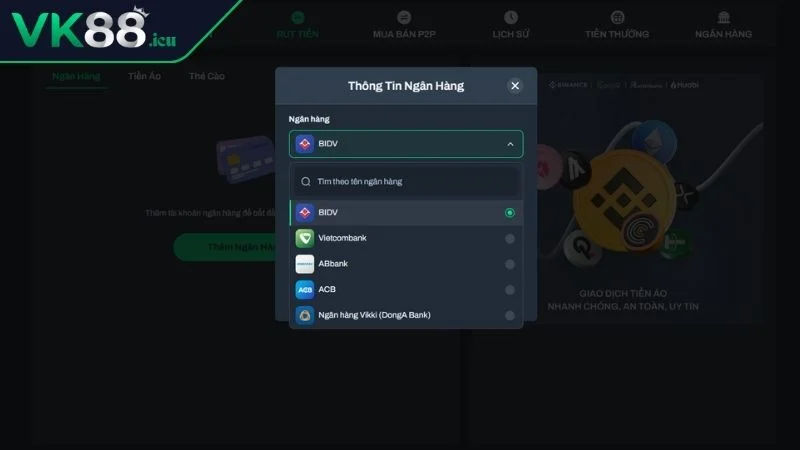Close the Thông Tin Ngân Hàng dialog

point(515,86)
